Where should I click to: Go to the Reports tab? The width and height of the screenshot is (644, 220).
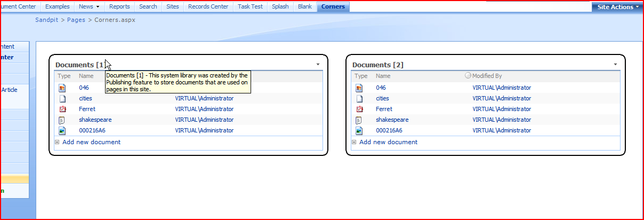(119, 6)
